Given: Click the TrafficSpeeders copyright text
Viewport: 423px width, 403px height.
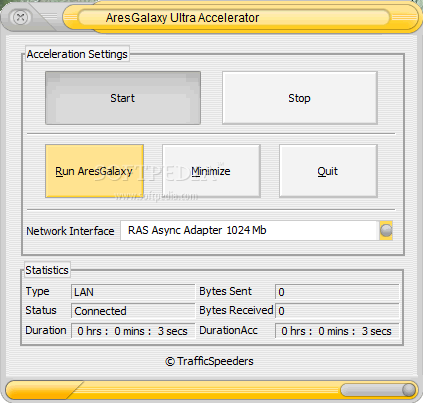Looking at the screenshot, I should [209, 361].
